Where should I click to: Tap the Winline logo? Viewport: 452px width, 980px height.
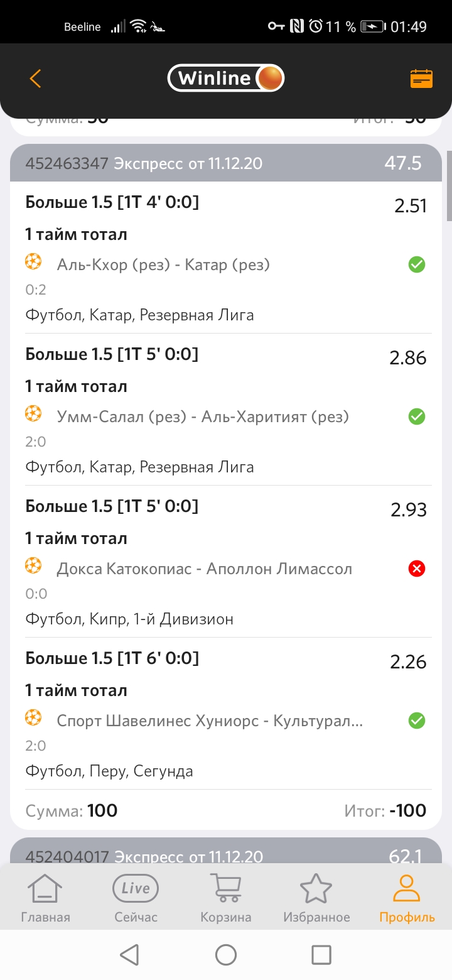[x=226, y=79]
